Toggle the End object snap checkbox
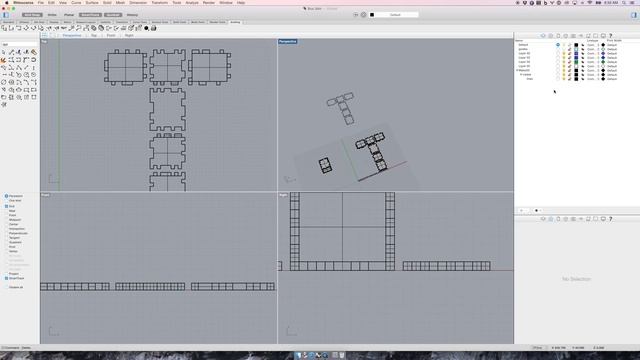The height and width of the screenshot is (360, 640). tap(9, 206)
